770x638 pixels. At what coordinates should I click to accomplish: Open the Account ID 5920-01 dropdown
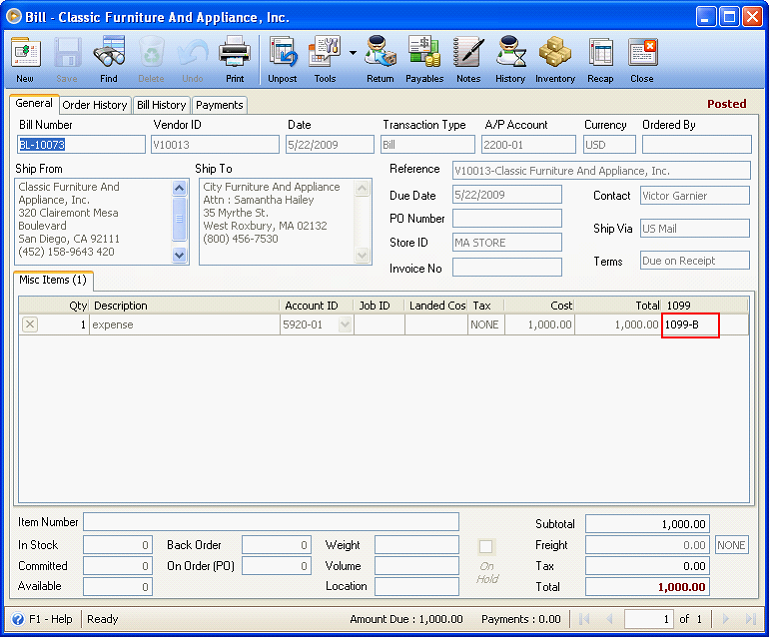click(x=345, y=325)
